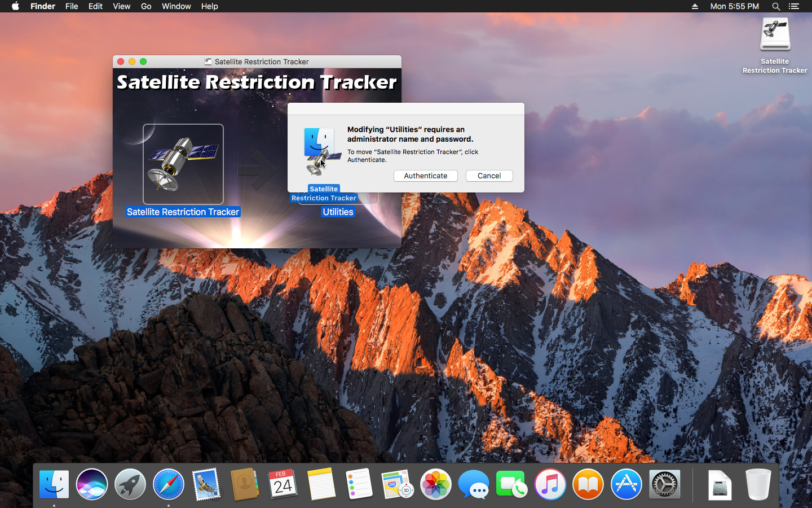Open Photos app from the Dock
This screenshot has width=812, height=508.
pyautogui.click(x=435, y=484)
